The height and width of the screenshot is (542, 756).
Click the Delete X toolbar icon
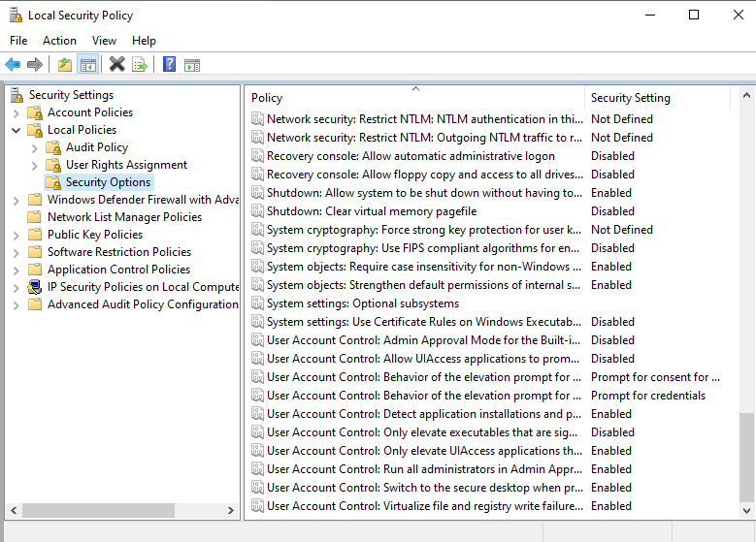pyautogui.click(x=116, y=64)
